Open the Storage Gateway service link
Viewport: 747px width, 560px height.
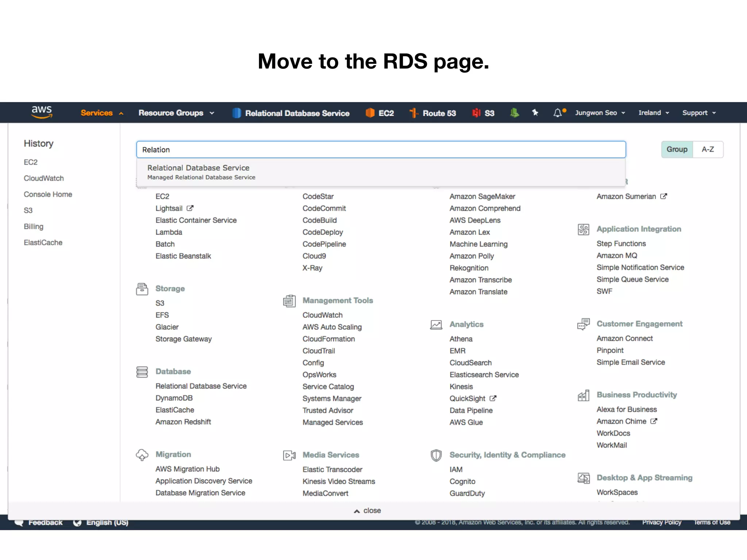[183, 339]
